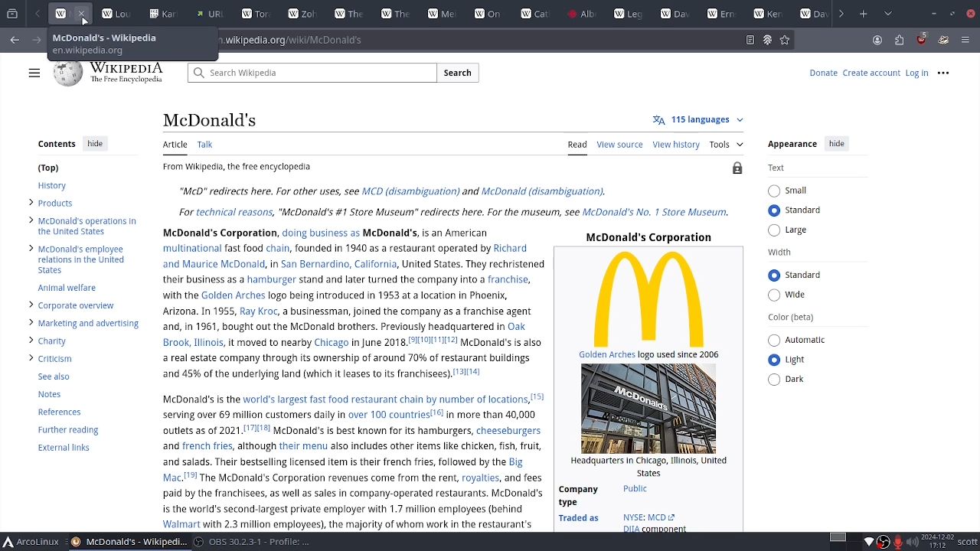This screenshot has height=551, width=980.
Task: Open a new browser tab
Action: (x=863, y=14)
